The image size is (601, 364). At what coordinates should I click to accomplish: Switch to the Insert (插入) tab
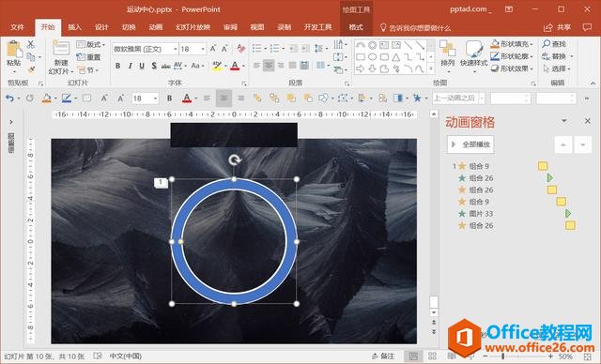coord(75,27)
